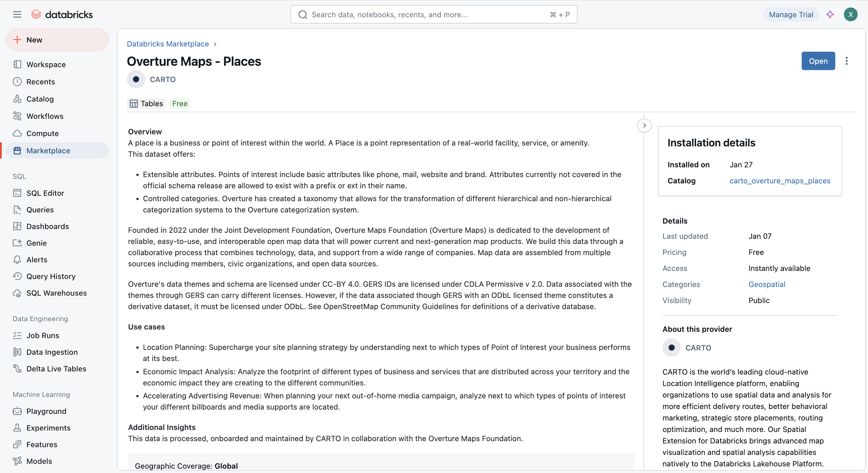Click the Databricks logo
Image resolution: width=868 pixels, height=473 pixels.
(x=62, y=14)
